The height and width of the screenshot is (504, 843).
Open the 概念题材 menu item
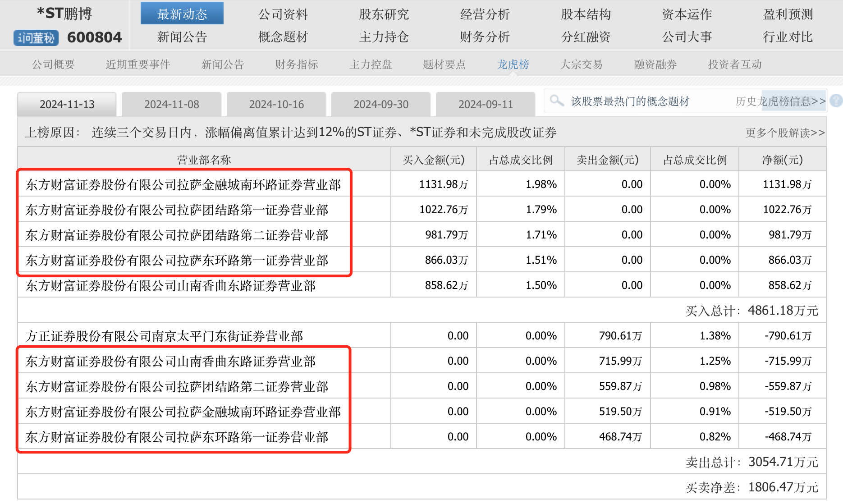[x=283, y=37]
